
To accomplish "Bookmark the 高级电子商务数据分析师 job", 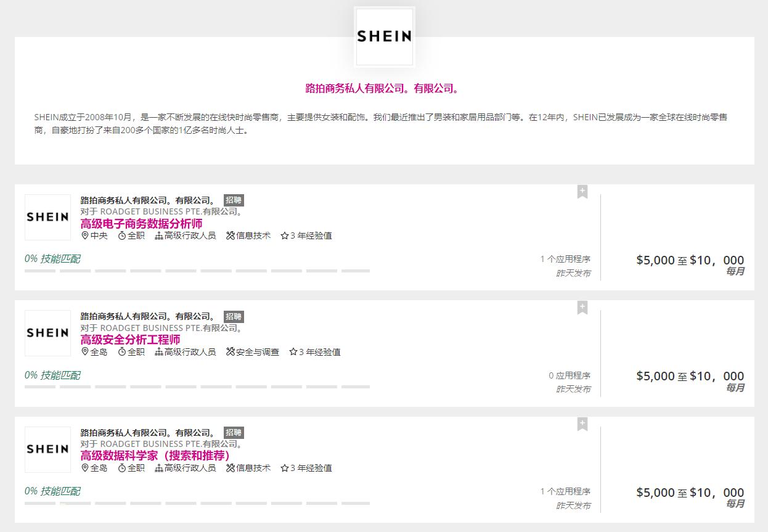I will pyautogui.click(x=582, y=192).
